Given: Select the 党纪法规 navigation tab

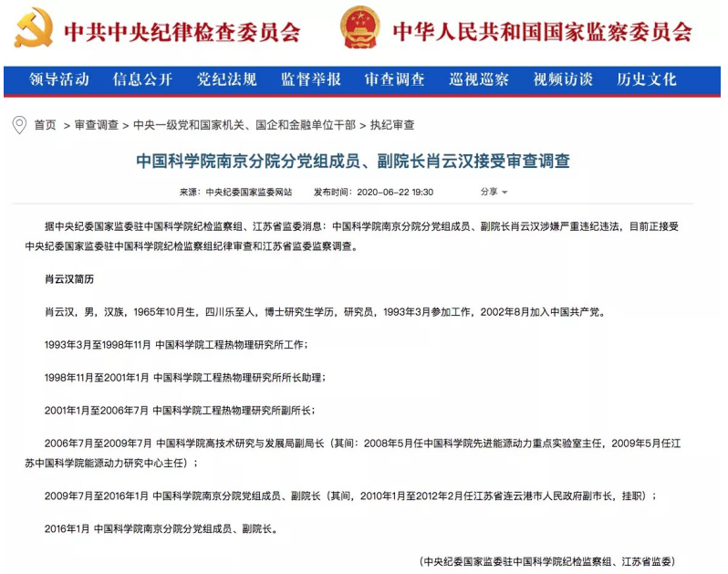Looking at the screenshot, I should pyautogui.click(x=227, y=79).
